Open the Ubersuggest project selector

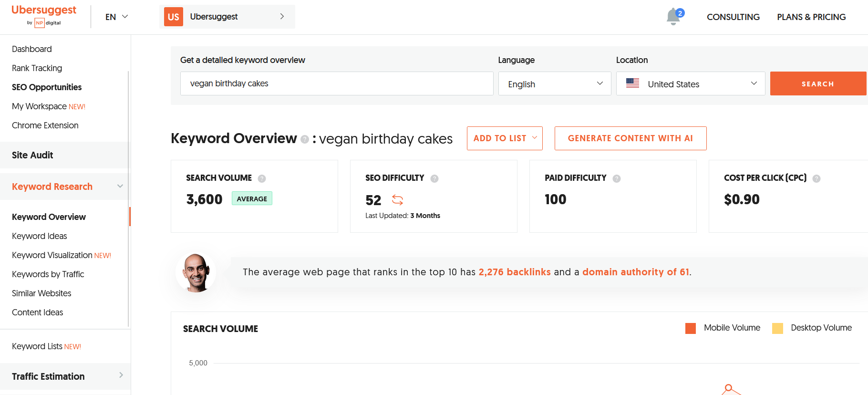tap(227, 17)
